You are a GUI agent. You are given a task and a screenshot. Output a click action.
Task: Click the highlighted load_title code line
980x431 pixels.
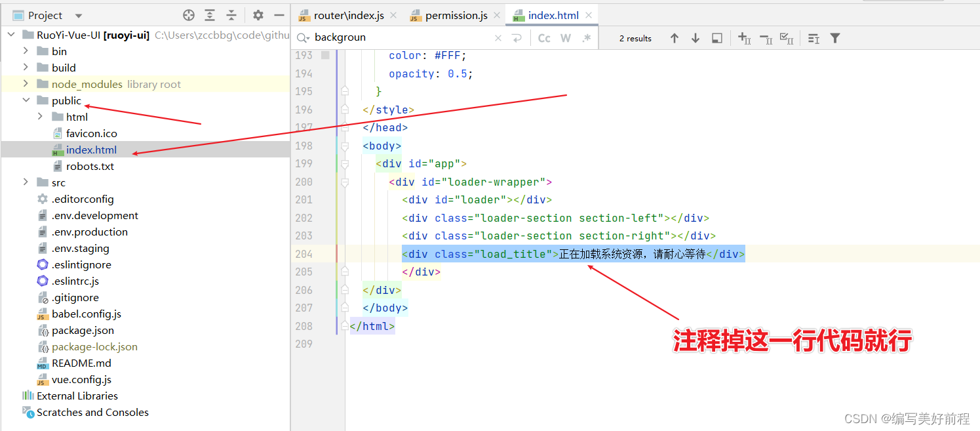pos(574,254)
